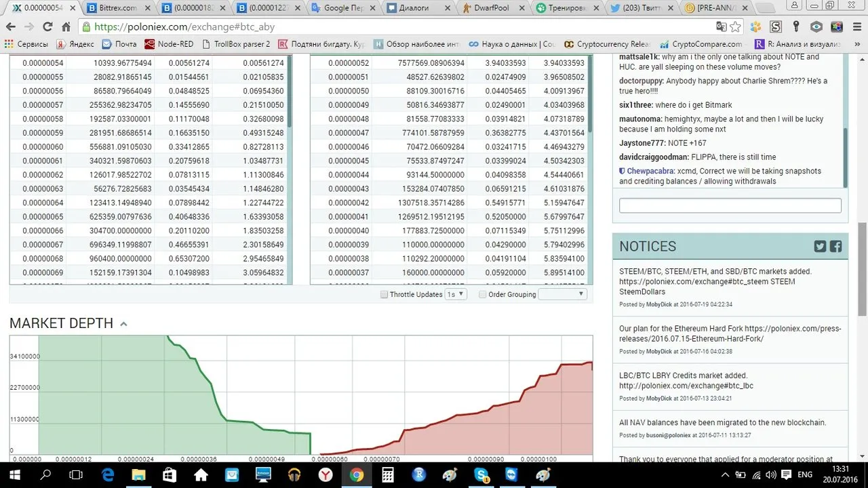Image resolution: width=868 pixels, height=488 pixels.
Task: Click username doctorpuppy in the chat
Action: (641, 81)
